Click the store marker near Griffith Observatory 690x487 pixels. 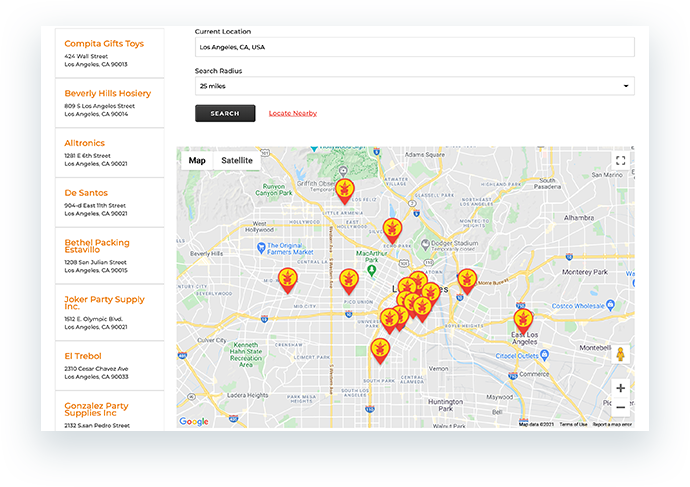pos(344,190)
